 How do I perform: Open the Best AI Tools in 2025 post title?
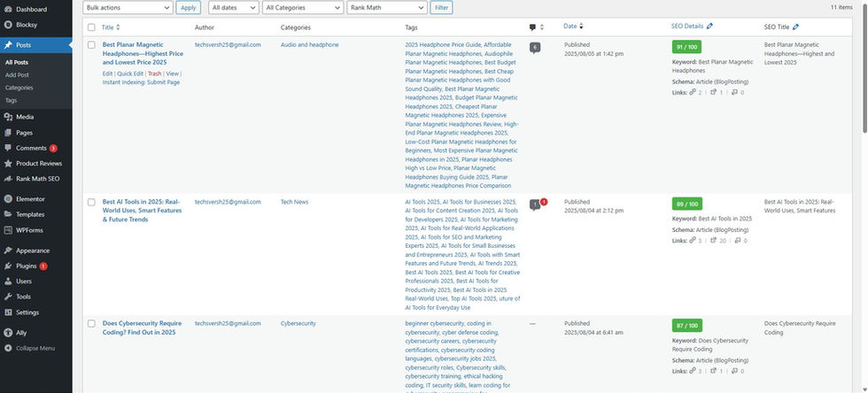tap(141, 211)
